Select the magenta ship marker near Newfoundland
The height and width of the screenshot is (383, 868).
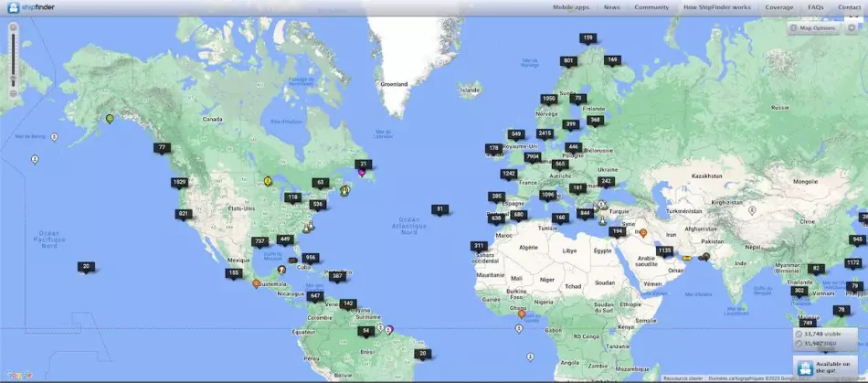[362, 172]
